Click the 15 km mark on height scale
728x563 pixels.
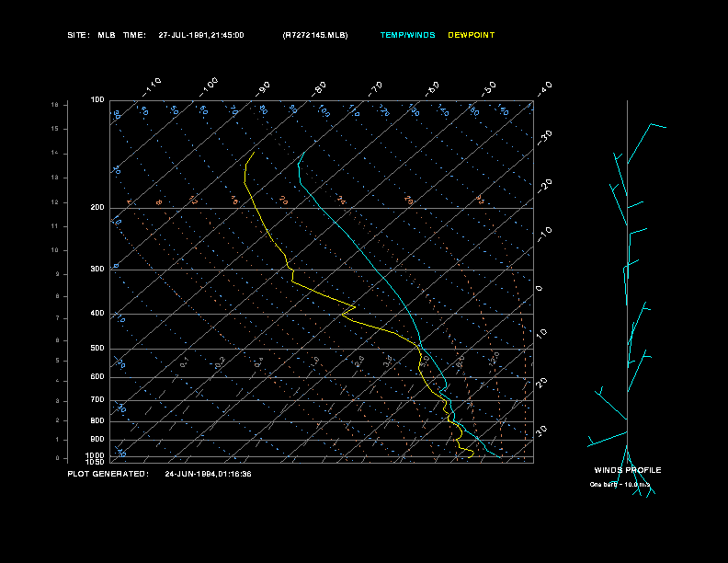pos(55,129)
